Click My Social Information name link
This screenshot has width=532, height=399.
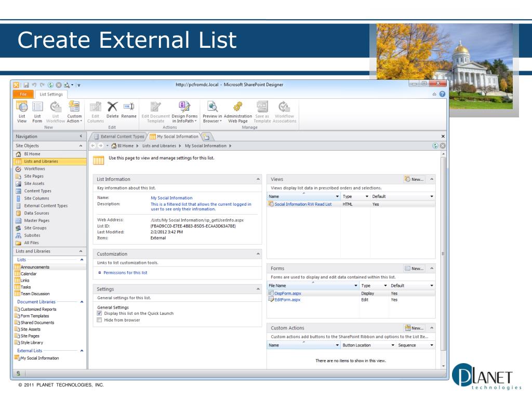click(171, 198)
